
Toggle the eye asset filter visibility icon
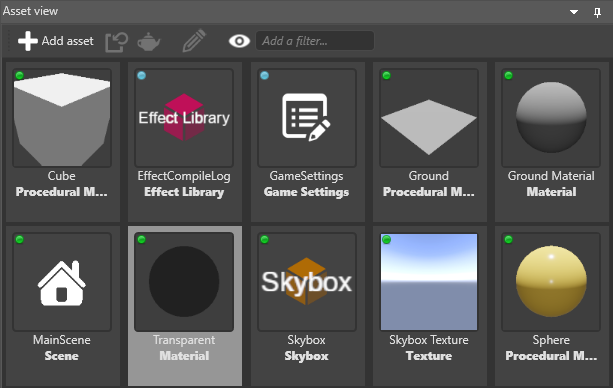click(239, 41)
